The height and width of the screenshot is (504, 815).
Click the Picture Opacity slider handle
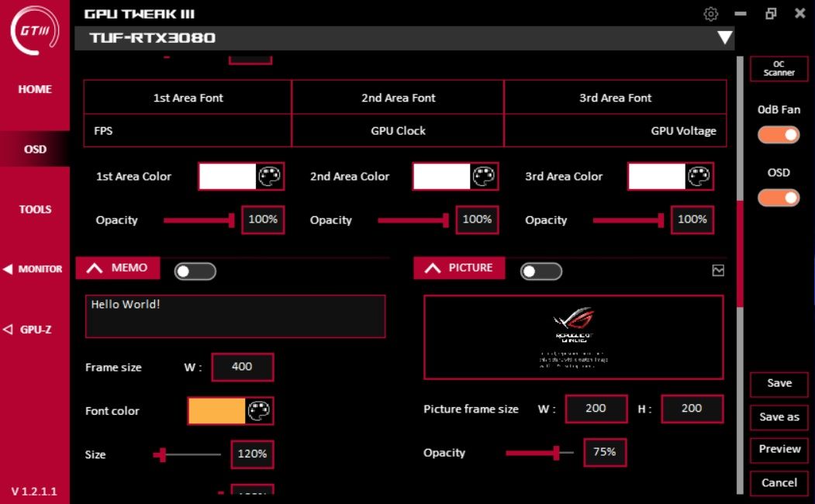click(556, 453)
